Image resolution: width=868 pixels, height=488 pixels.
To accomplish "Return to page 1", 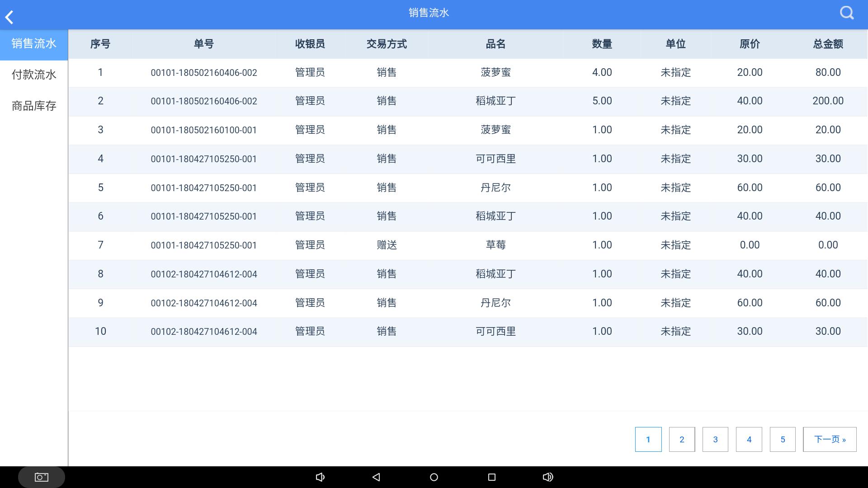I will (648, 439).
